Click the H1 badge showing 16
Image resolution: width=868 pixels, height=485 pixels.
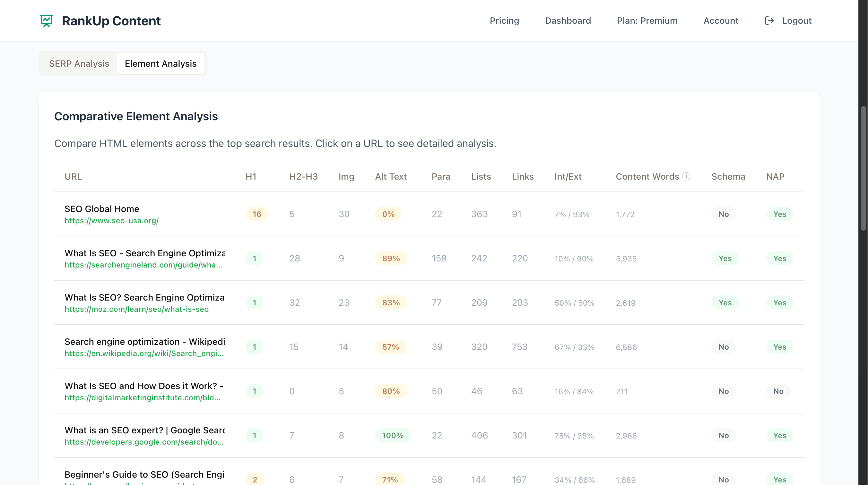click(257, 214)
